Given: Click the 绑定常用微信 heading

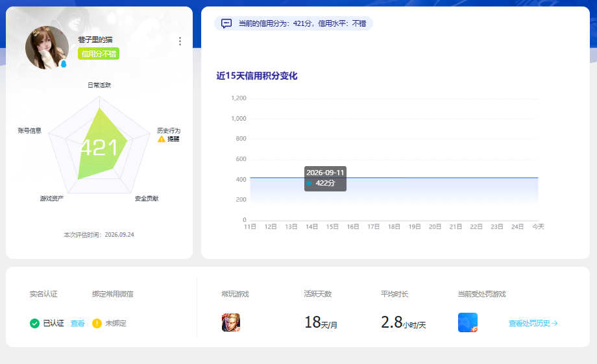Looking at the screenshot, I should [x=113, y=294].
